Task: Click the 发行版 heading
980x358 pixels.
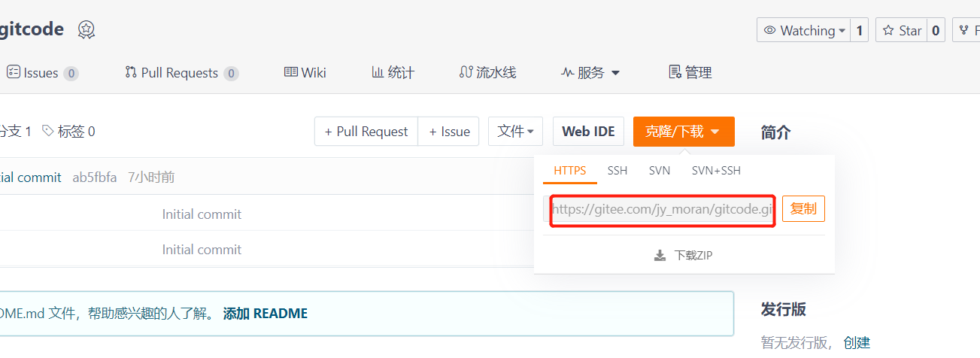Action: click(x=783, y=309)
